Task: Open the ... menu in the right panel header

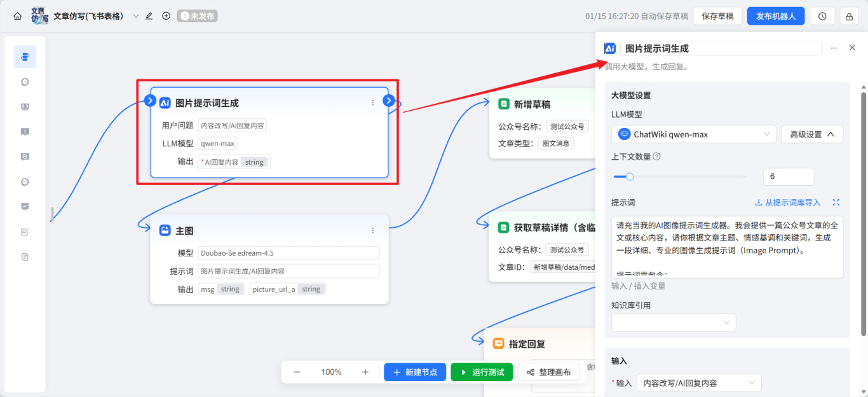Action: tap(834, 47)
